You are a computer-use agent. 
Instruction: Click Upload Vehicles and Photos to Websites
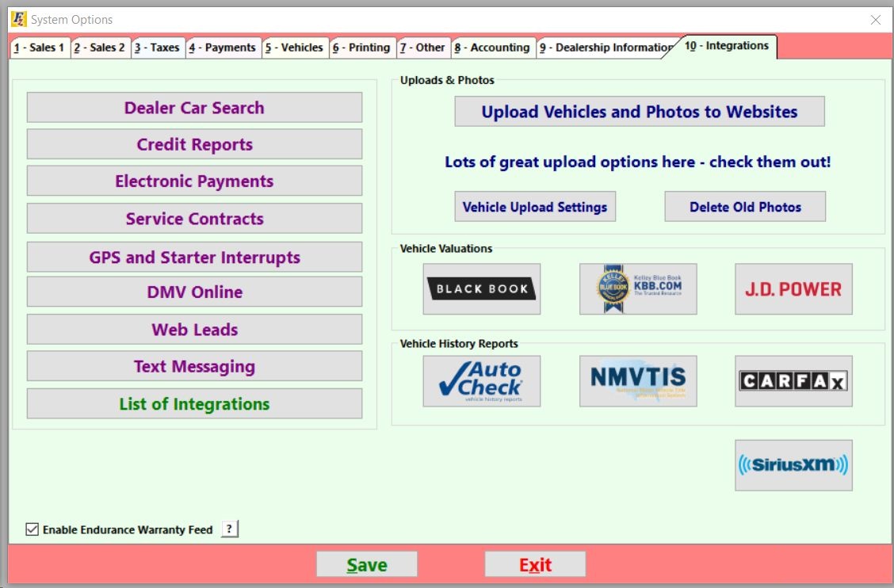[x=639, y=111]
